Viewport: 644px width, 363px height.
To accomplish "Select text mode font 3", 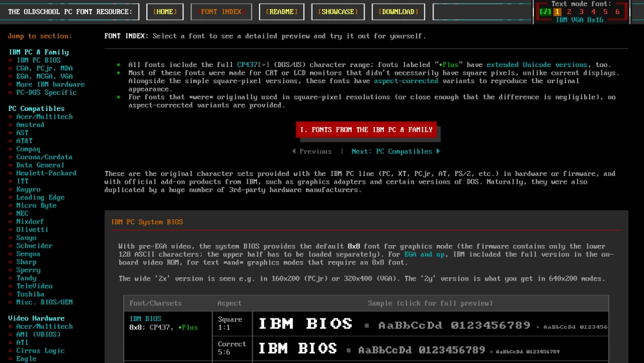I will [x=581, y=12].
